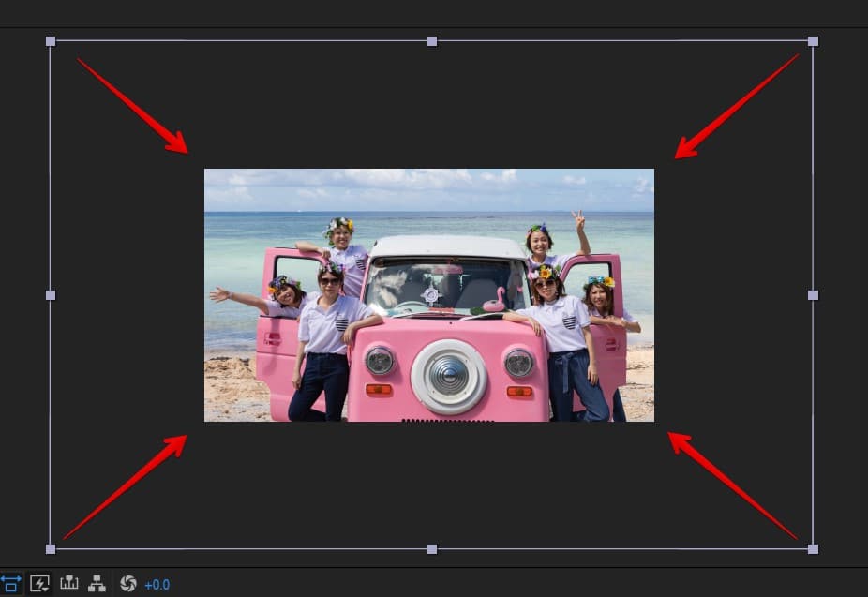Select the top-left corner transform handle
This screenshot has height=597, width=868.
click(x=51, y=41)
